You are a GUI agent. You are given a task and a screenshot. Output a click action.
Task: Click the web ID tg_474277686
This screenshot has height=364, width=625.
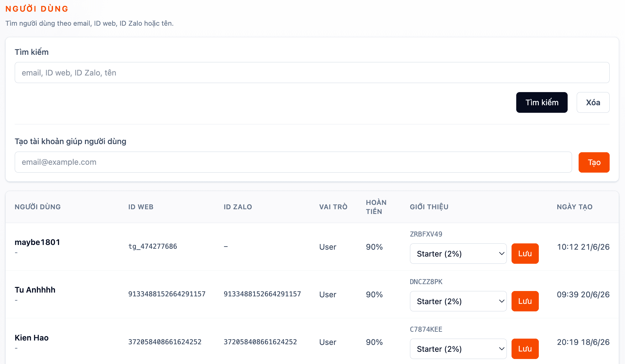point(153,247)
